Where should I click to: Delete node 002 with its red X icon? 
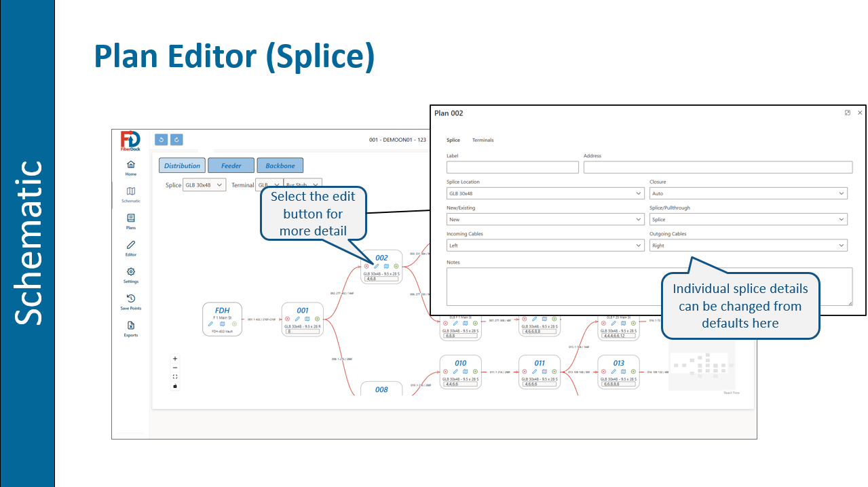366,266
